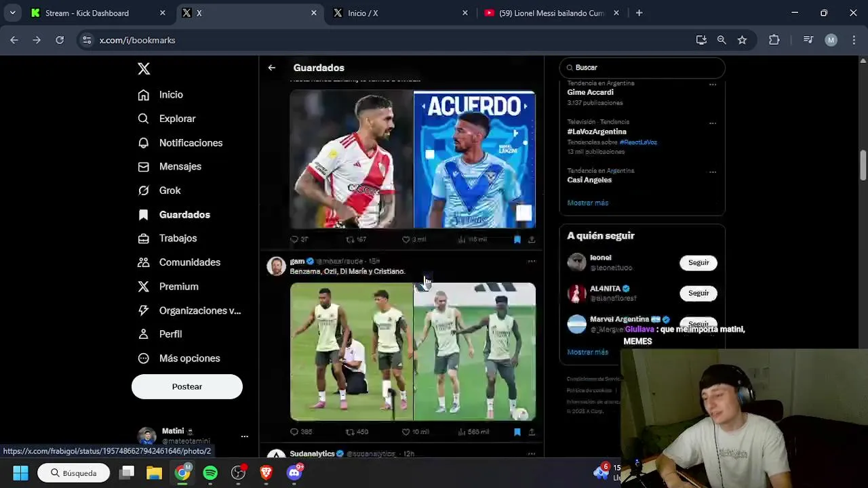Open Comunidades in the sidebar
The width and height of the screenshot is (868, 488).
click(179, 262)
